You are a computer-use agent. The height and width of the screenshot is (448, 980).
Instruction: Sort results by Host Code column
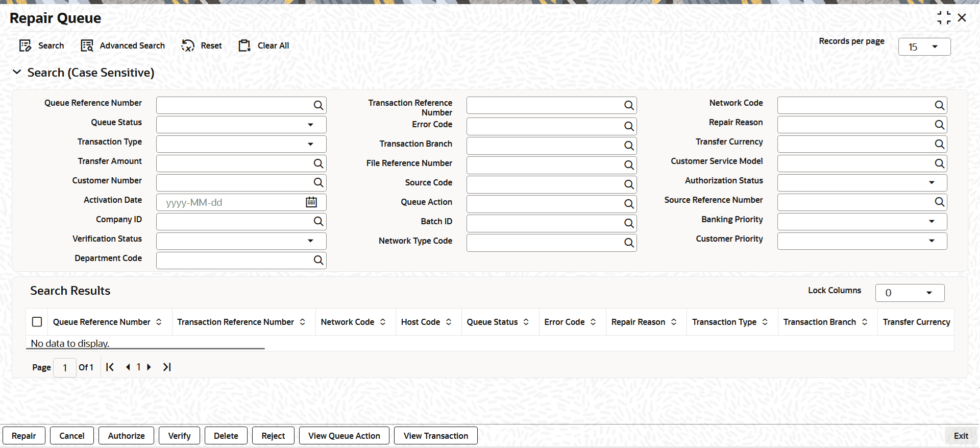tap(448, 322)
